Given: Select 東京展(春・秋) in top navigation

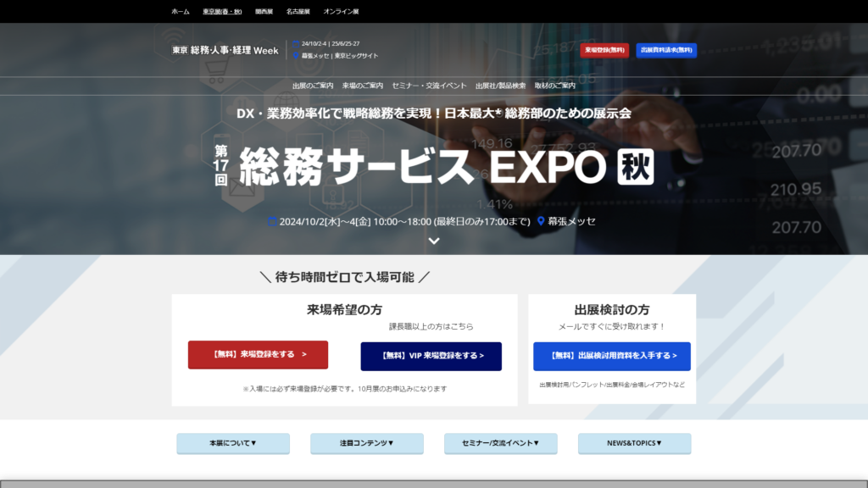Looking at the screenshot, I should point(222,12).
